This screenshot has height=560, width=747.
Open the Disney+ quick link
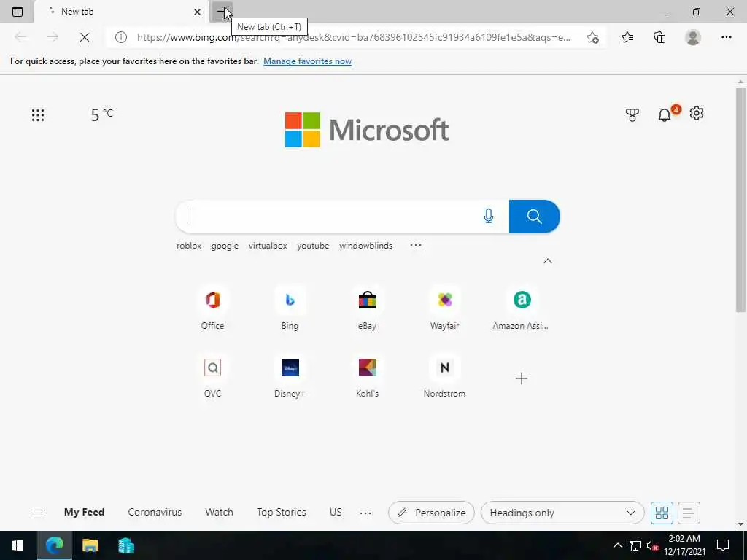coord(290,376)
